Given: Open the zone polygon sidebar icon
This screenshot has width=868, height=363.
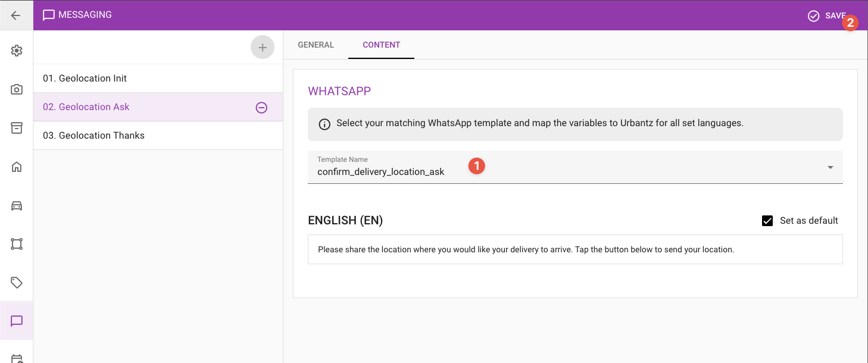Looking at the screenshot, I should (x=17, y=244).
